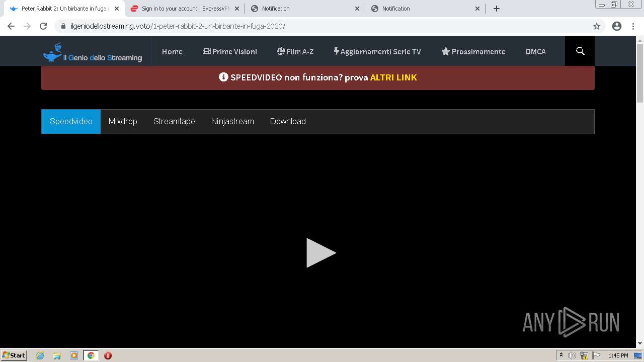644x362 pixels.
Task: Open Windows Explorer folder taskbar icon
Action: (x=57, y=355)
